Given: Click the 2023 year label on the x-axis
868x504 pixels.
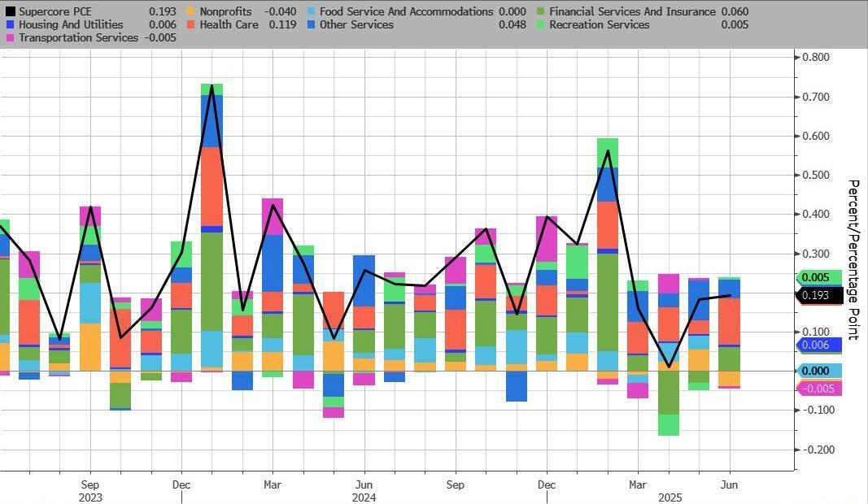Looking at the screenshot, I should pos(90,497).
